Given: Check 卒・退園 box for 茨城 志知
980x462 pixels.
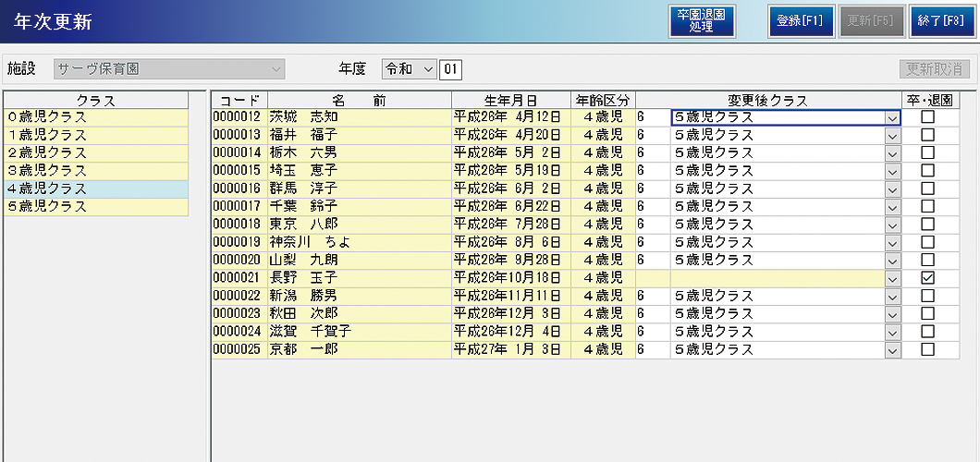Looking at the screenshot, I should pos(927,117).
